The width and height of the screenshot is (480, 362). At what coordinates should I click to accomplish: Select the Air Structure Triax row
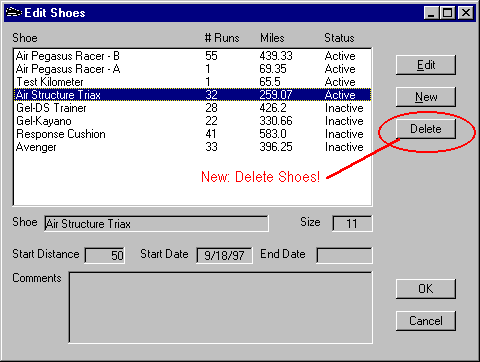click(x=192, y=95)
